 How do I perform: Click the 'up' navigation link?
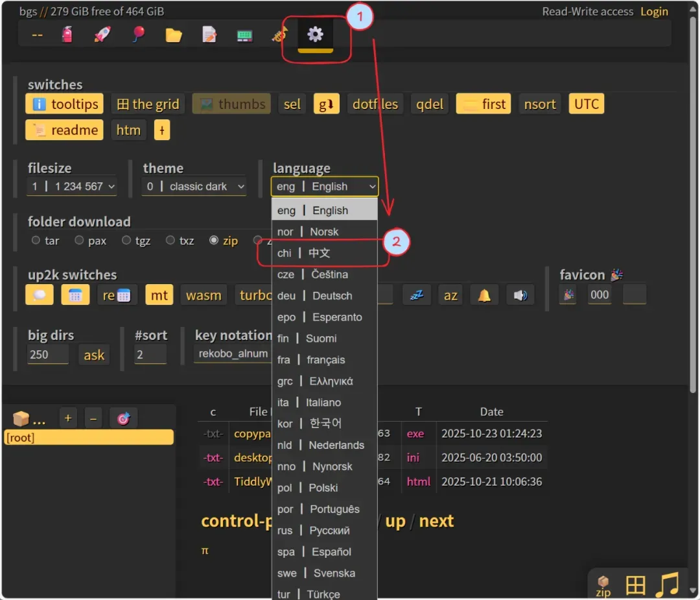[395, 521]
